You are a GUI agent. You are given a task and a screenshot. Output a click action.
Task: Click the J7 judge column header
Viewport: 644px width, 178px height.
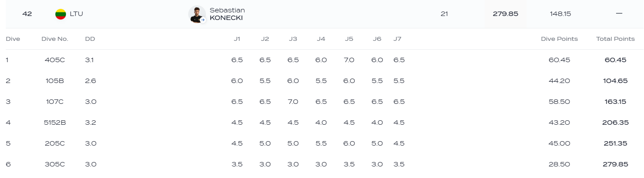(397, 39)
